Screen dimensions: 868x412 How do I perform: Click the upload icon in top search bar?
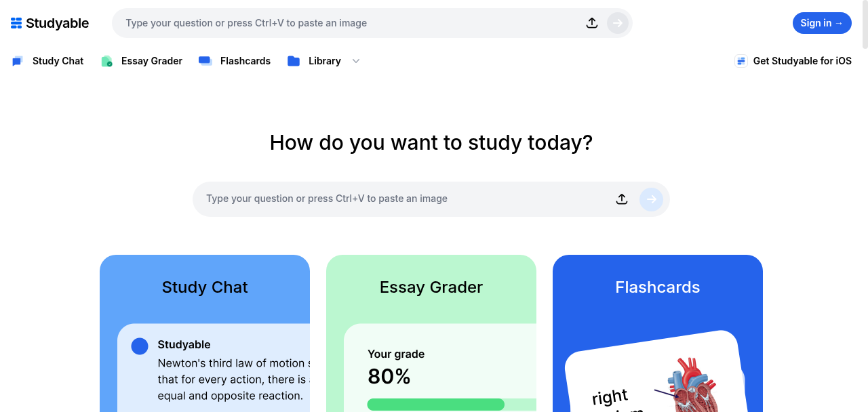click(592, 23)
